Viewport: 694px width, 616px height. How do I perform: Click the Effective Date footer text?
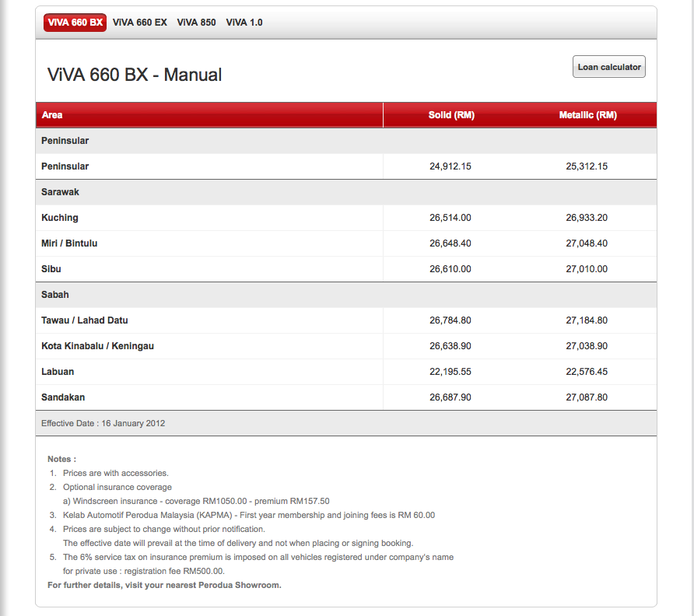tap(103, 424)
